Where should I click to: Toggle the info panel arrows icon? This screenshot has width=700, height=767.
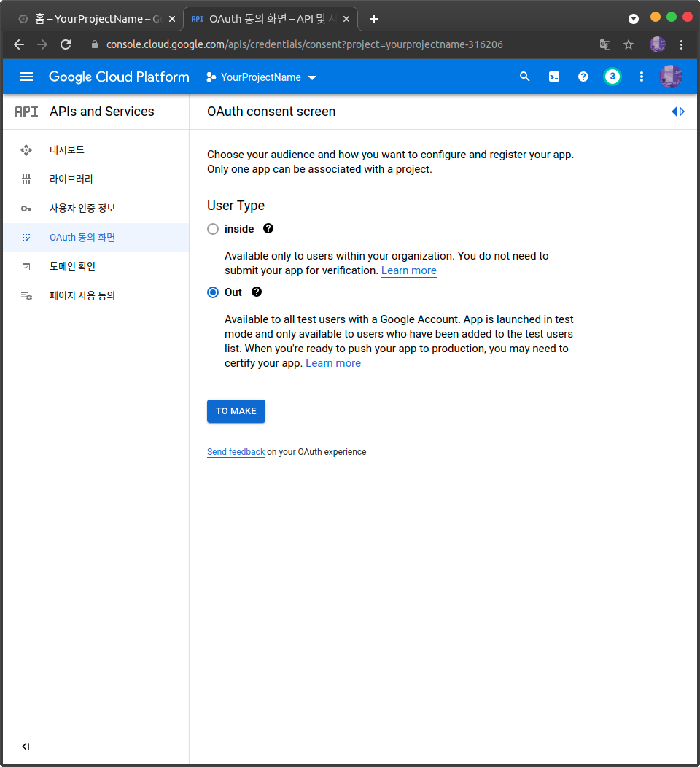(678, 112)
